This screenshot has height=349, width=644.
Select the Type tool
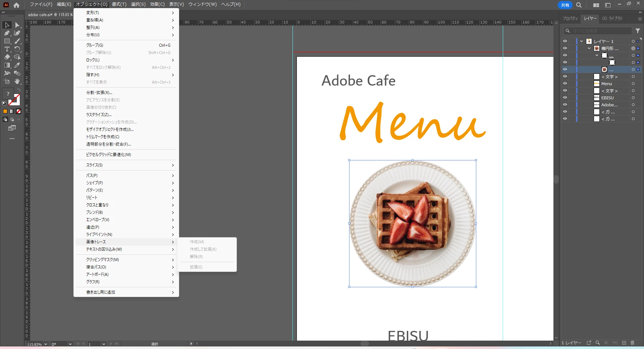[7, 49]
